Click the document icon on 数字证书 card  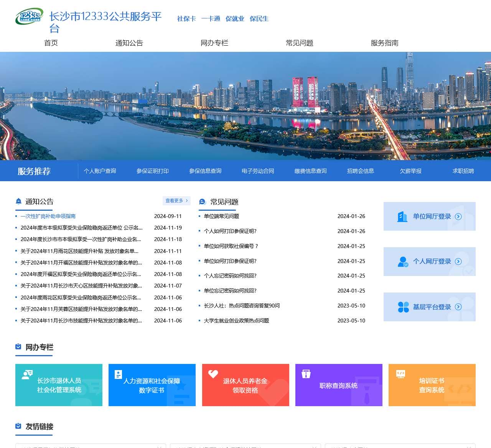point(119,374)
